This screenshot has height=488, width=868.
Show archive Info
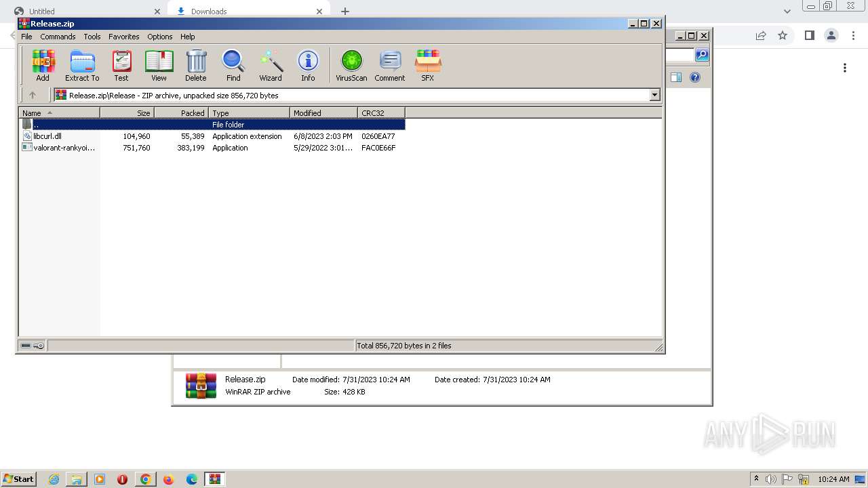pyautogui.click(x=308, y=65)
